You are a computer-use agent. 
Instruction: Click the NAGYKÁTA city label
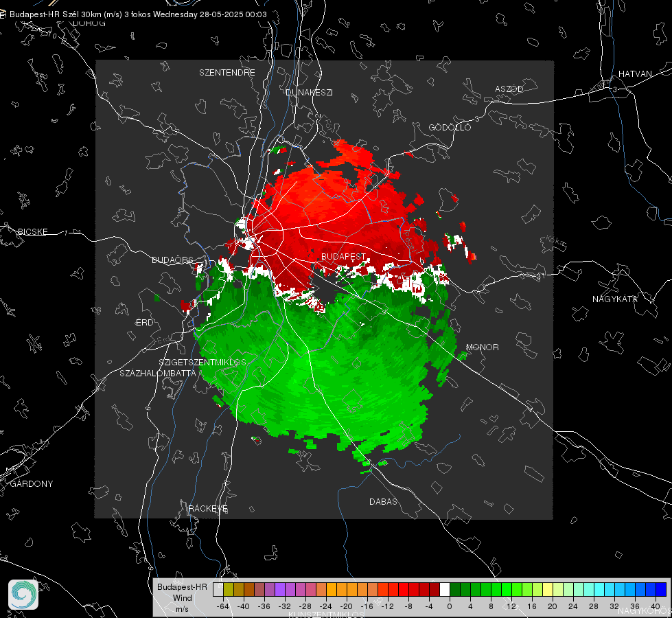coord(615,299)
